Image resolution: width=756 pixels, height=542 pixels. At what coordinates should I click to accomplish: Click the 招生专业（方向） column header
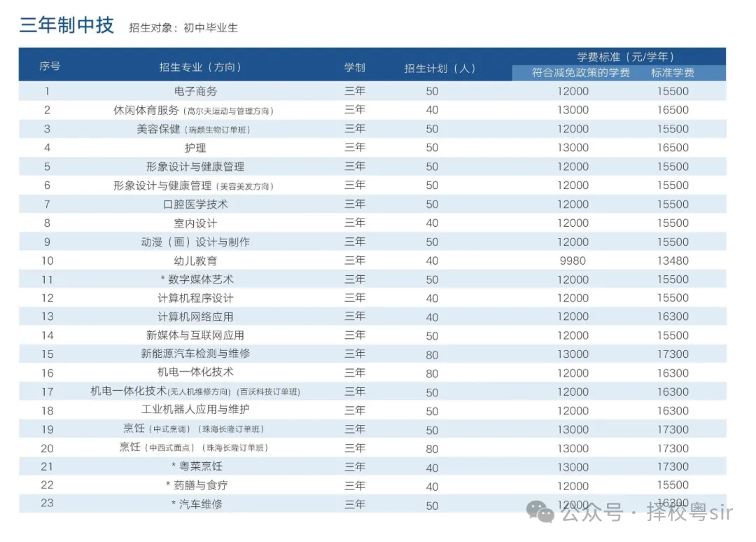200,67
